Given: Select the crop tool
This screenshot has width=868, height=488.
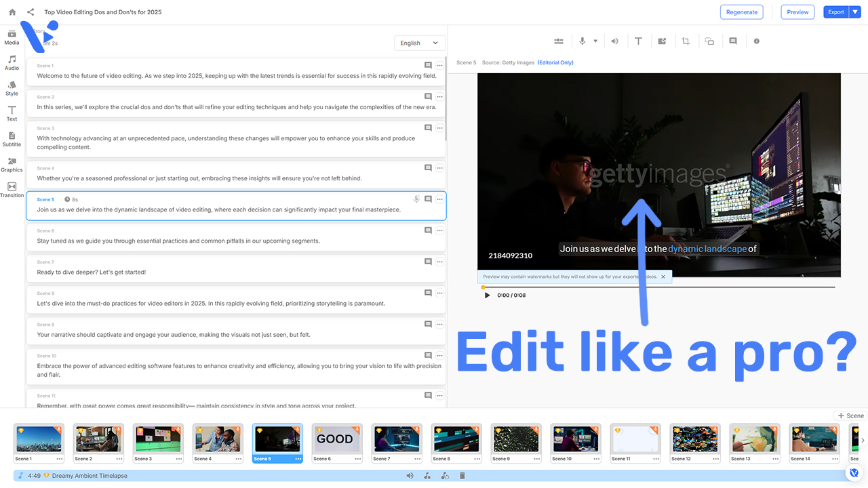Looking at the screenshot, I should tap(686, 41).
